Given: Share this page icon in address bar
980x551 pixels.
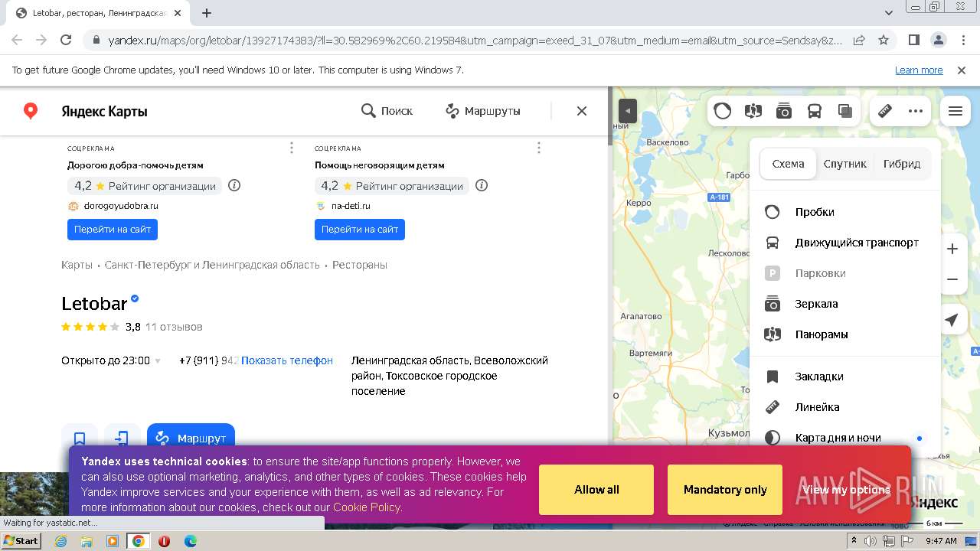Looking at the screenshot, I should click(859, 40).
